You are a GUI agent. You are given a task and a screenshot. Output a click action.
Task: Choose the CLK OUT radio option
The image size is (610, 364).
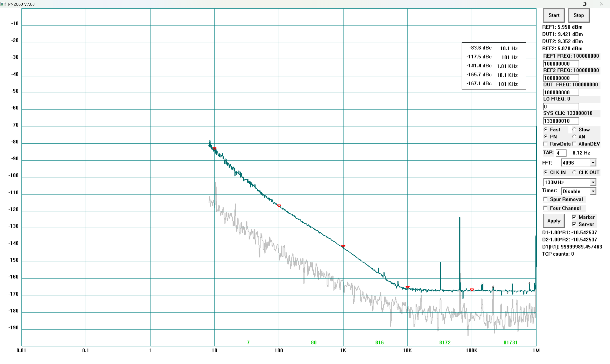(x=574, y=172)
